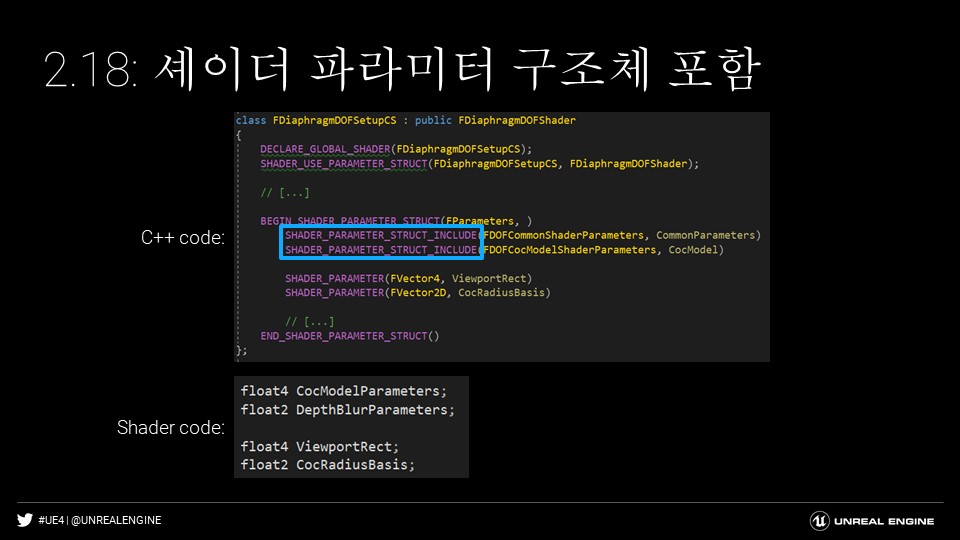The height and width of the screenshot is (540, 960).
Task: Click the SHADER_PARAMETER FVector4 ViewportRect line
Action: (x=408, y=279)
